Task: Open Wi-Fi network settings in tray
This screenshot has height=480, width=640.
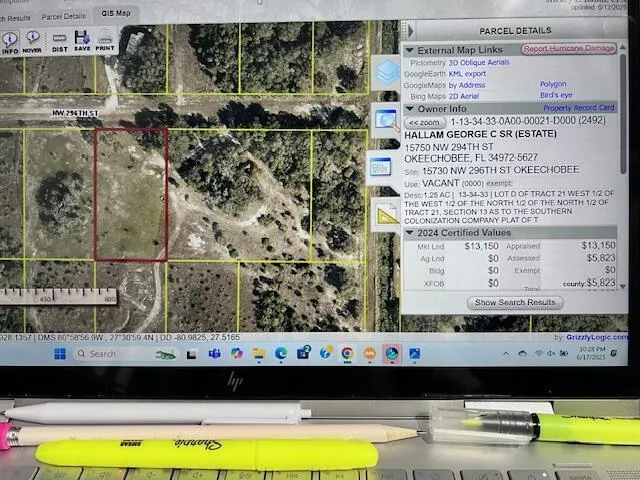Action: pos(539,353)
